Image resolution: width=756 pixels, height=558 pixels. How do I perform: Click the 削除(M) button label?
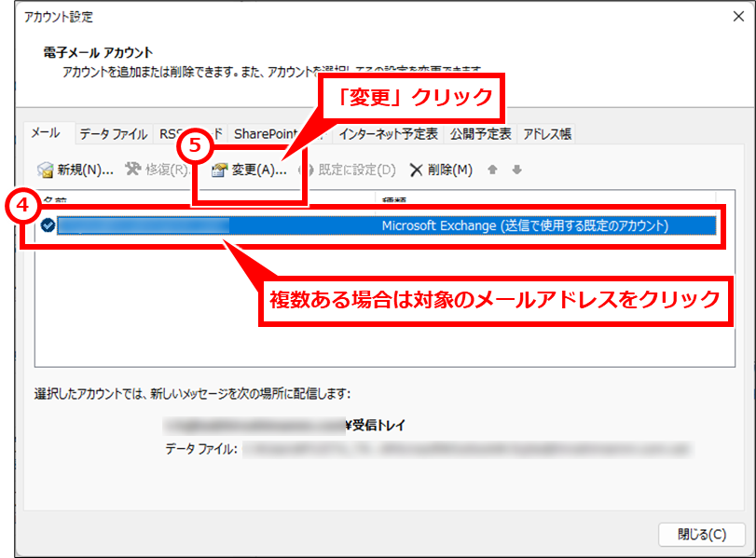click(450, 170)
